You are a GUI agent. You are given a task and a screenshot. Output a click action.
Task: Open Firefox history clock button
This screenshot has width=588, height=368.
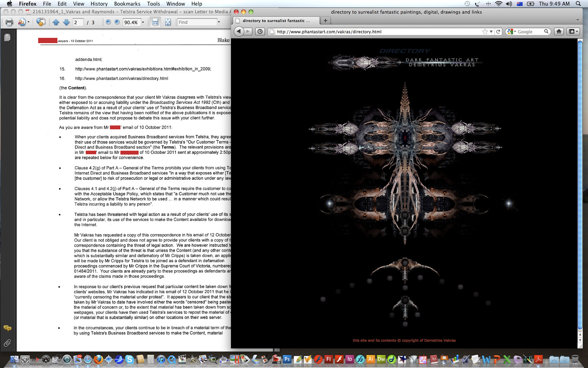tap(260, 32)
